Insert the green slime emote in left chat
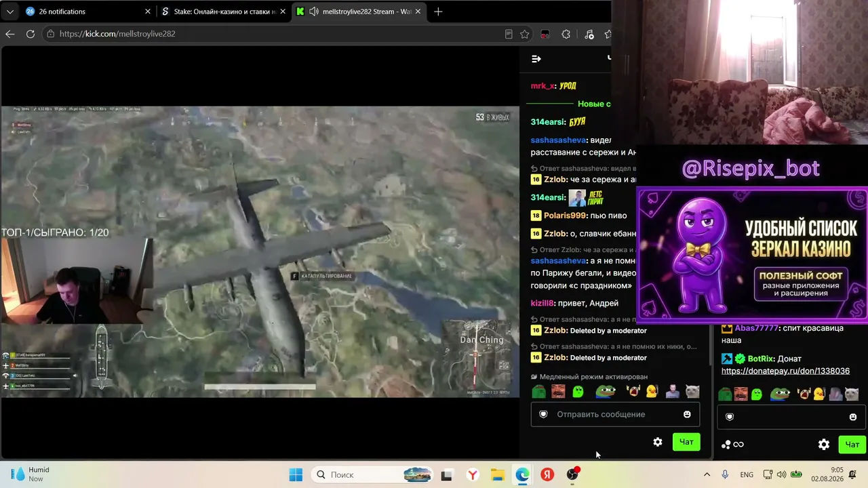Viewport: 868px width, 488px height. point(578,391)
